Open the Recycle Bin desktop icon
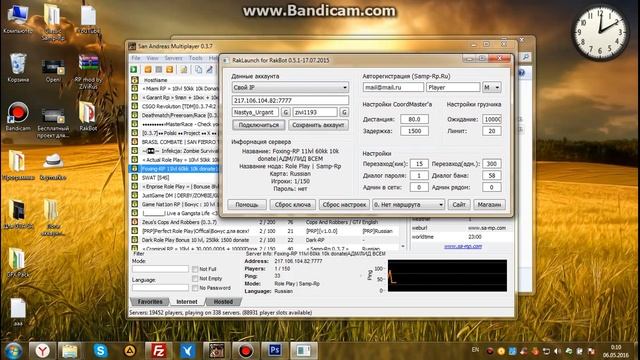The image size is (640, 360). 18,67
